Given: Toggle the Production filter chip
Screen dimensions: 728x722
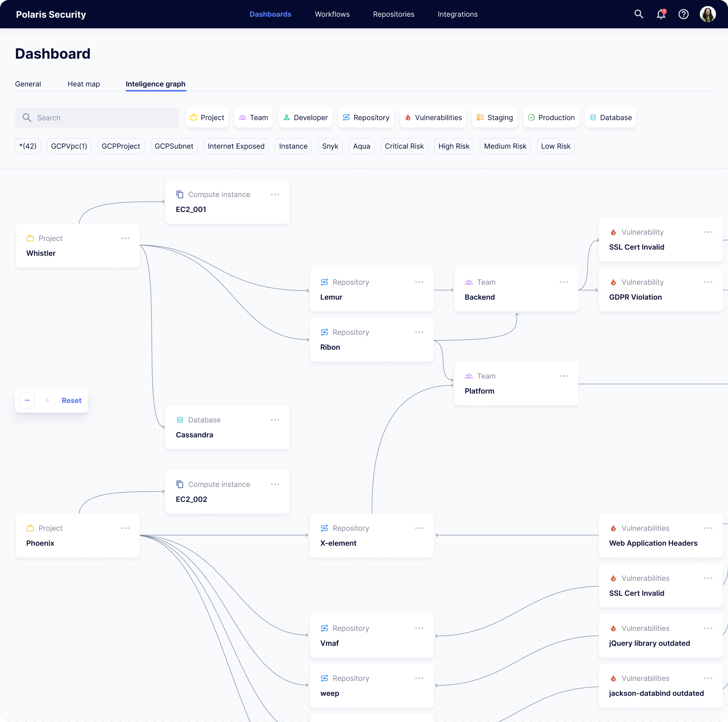Looking at the screenshot, I should point(551,117).
